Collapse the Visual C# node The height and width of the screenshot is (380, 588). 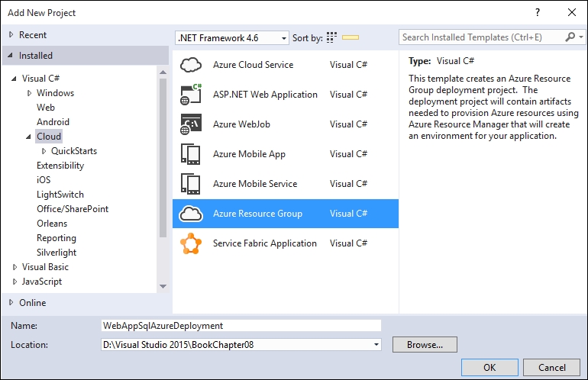[14, 79]
